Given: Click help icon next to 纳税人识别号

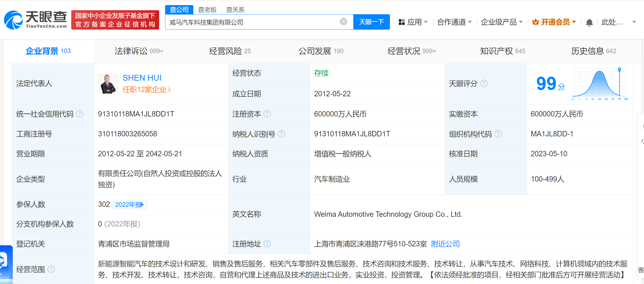Looking at the screenshot, I should (281, 134).
